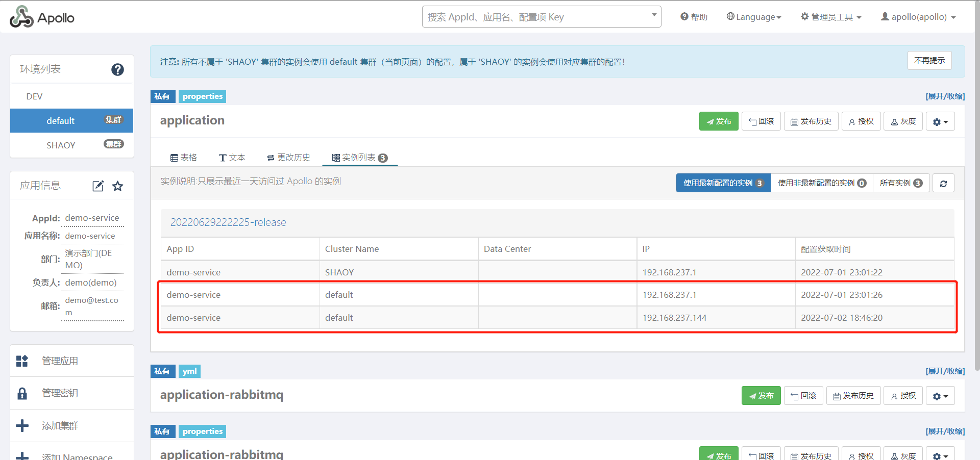Click the page vertical scrollbar
980x460 pixels.
(x=977, y=204)
